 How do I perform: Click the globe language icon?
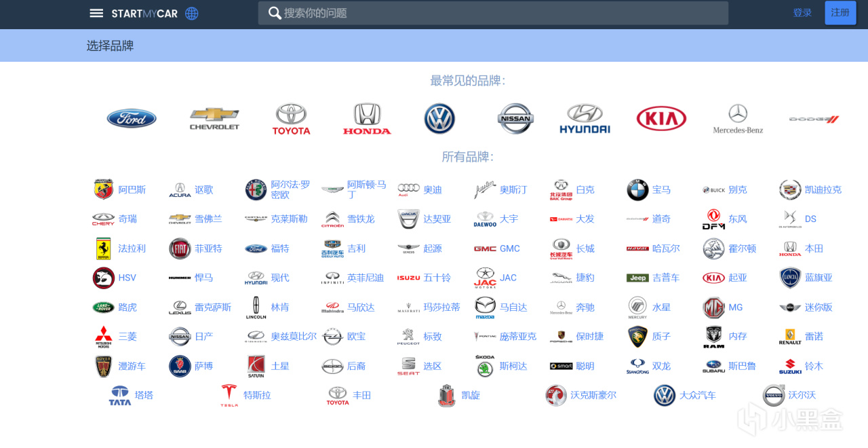[x=192, y=14]
